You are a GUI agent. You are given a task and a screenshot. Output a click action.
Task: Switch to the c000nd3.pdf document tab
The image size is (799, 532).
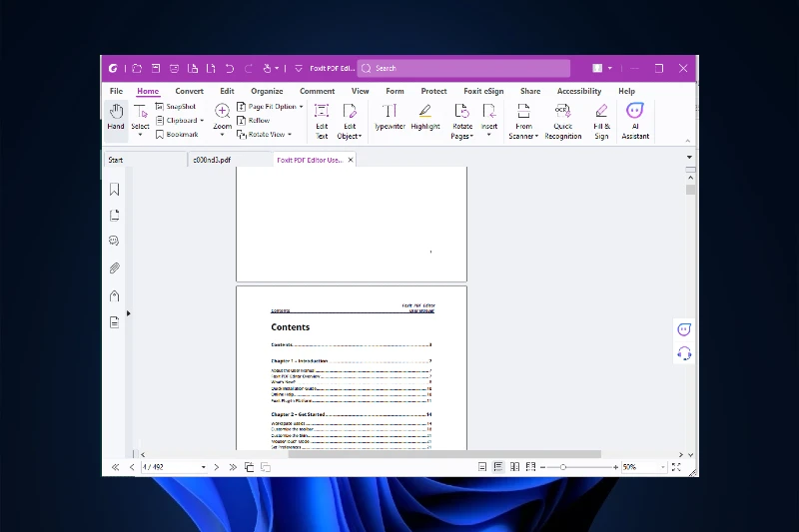pos(230,160)
